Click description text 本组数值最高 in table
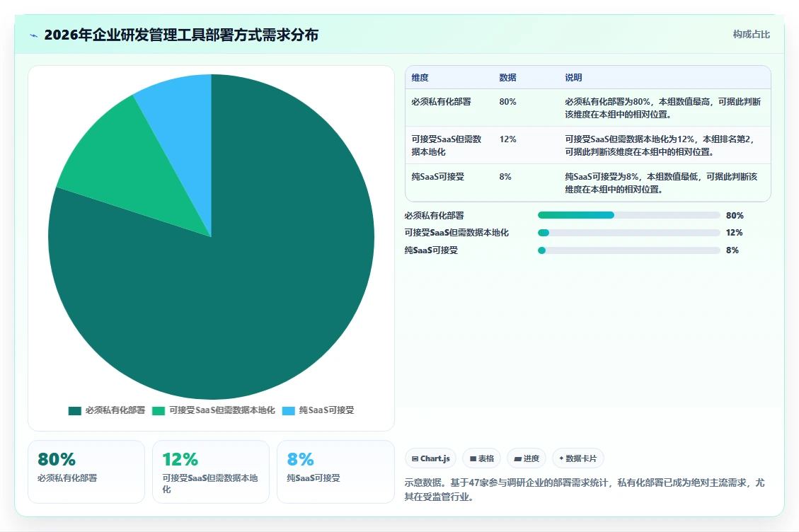 (x=684, y=101)
